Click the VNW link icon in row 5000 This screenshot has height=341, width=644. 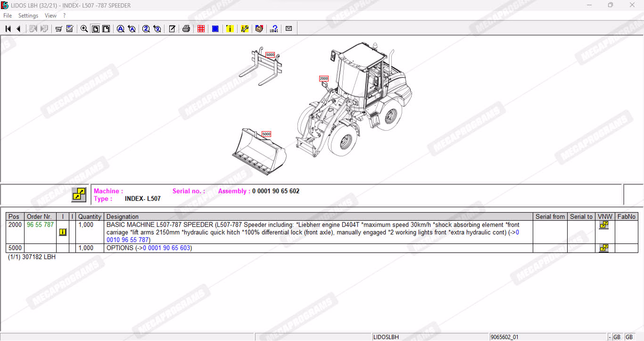coord(603,248)
